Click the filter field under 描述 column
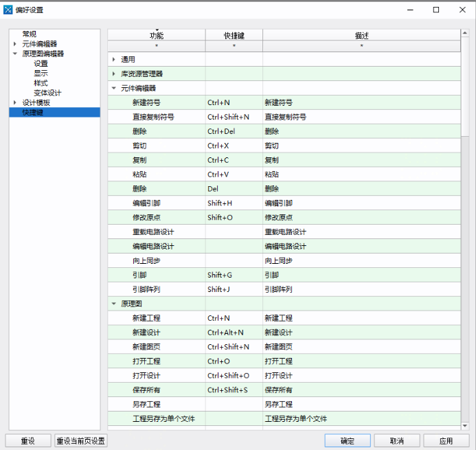This screenshot has width=476, height=450. 361,46
